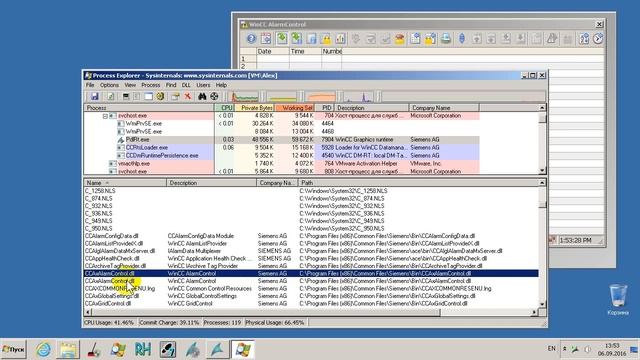This screenshot has height=360, width=640.
Task: Click the red X Kill Process icon
Action: tap(187, 96)
